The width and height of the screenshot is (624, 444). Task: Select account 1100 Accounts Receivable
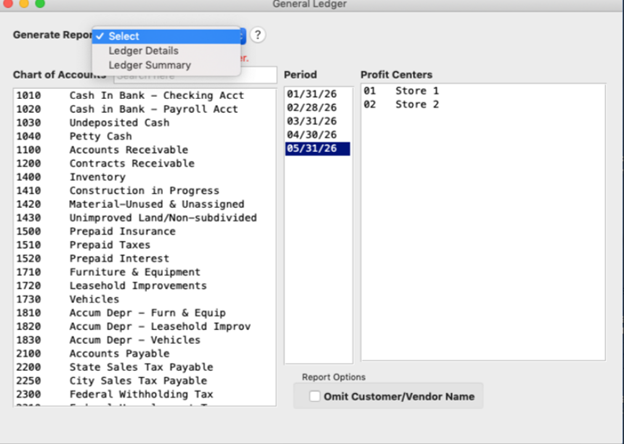tap(144, 150)
